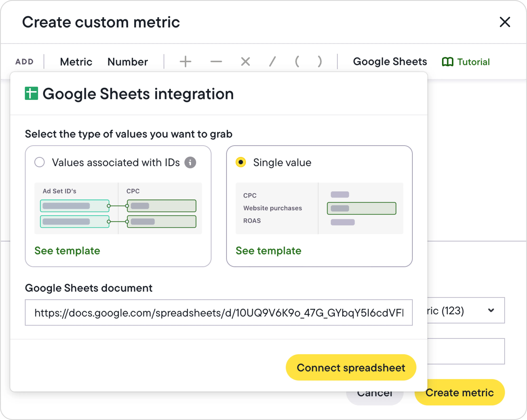Select the Single value radio button
This screenshot has width=527, height=420.
click(241, 162)
